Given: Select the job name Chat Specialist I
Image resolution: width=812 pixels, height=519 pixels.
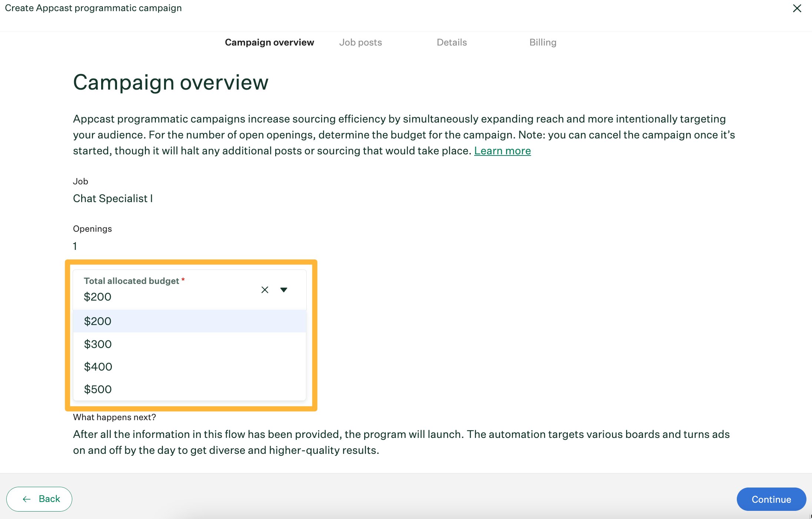Looking at the screenshot, I should pyautogui.click(x=113, y=198).
